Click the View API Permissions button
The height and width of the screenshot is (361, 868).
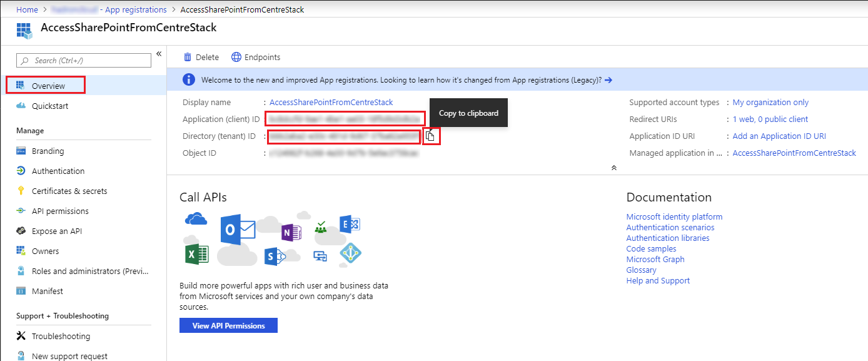click(x=228, y=325)
